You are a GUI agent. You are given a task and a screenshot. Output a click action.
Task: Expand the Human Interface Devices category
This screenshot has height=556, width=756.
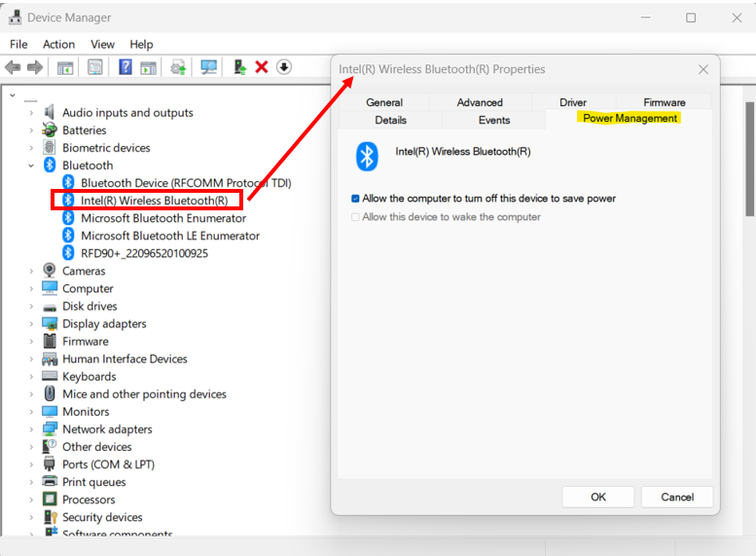pos(31,359)
